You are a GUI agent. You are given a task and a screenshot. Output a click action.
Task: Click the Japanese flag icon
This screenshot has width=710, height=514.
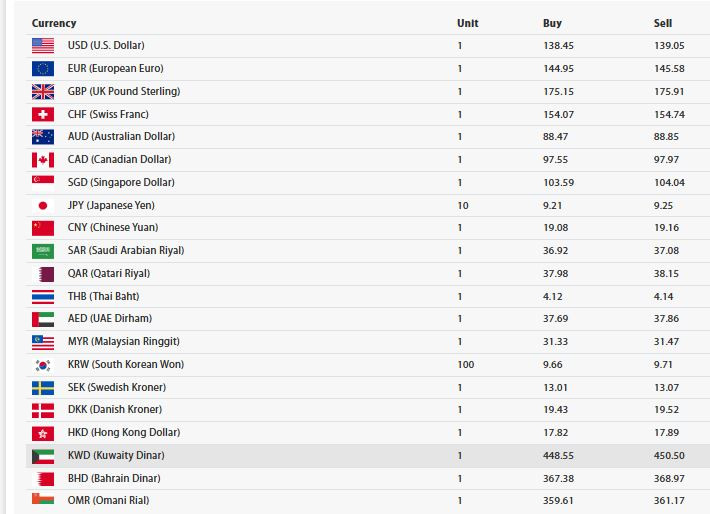pos(43,205)
